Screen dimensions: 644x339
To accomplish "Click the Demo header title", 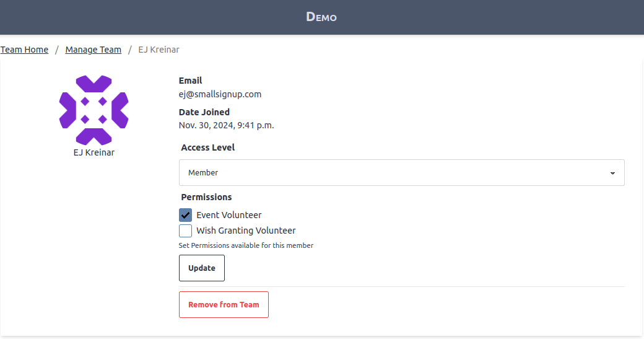I will click(321, 17).
